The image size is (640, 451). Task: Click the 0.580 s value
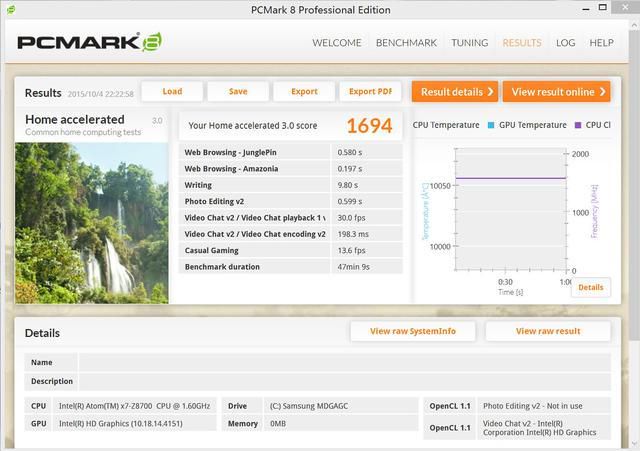click(x=350, y=152)
